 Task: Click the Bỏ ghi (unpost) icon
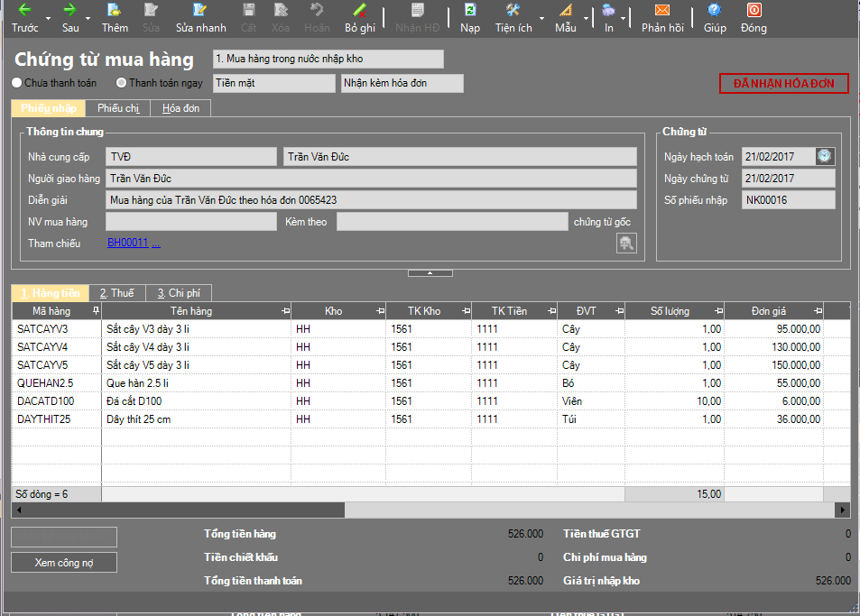pos(359,11)
